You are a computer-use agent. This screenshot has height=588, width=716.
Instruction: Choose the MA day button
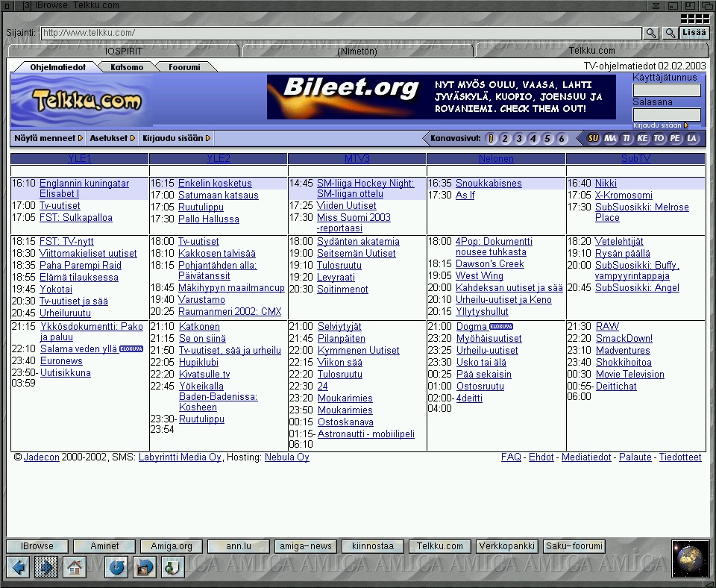611,139
